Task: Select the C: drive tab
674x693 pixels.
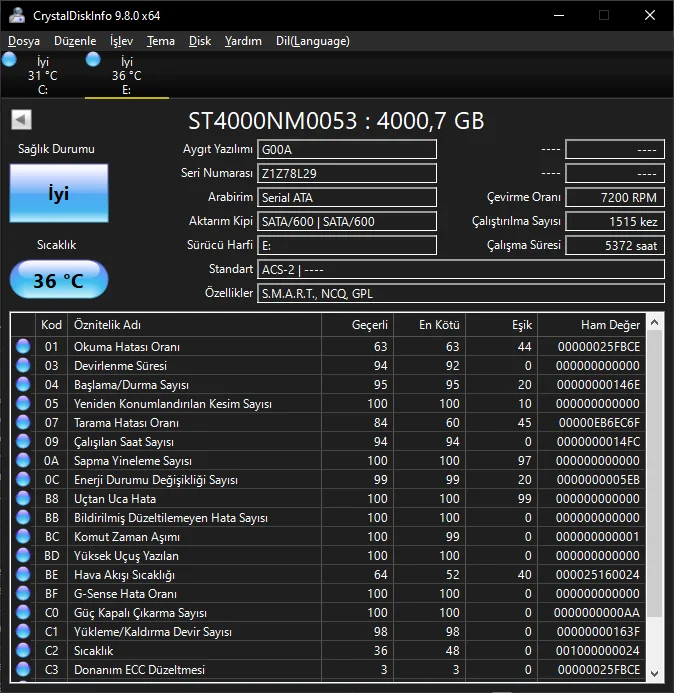Action: tap(42, 75)
